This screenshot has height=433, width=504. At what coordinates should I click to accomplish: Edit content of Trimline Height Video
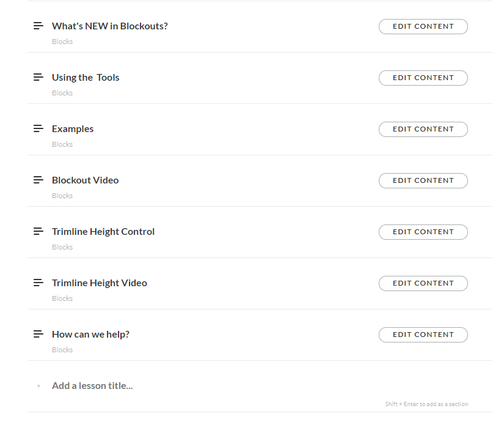423,283
